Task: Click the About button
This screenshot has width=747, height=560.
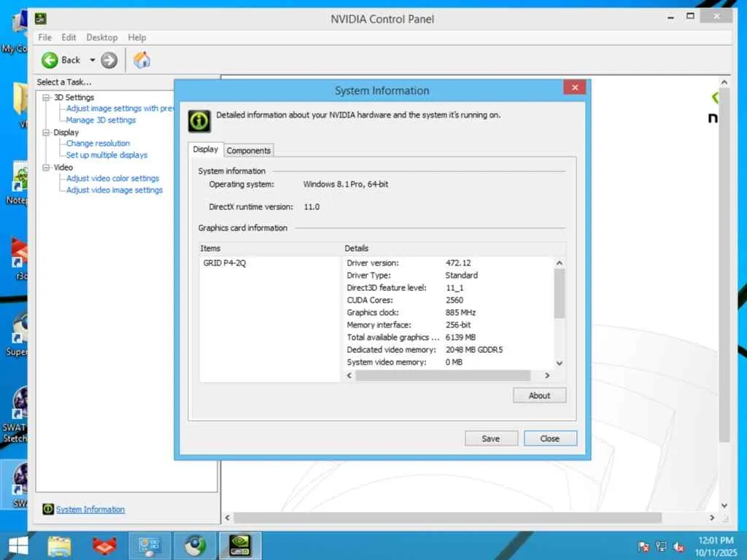Action: coord(539,395)
